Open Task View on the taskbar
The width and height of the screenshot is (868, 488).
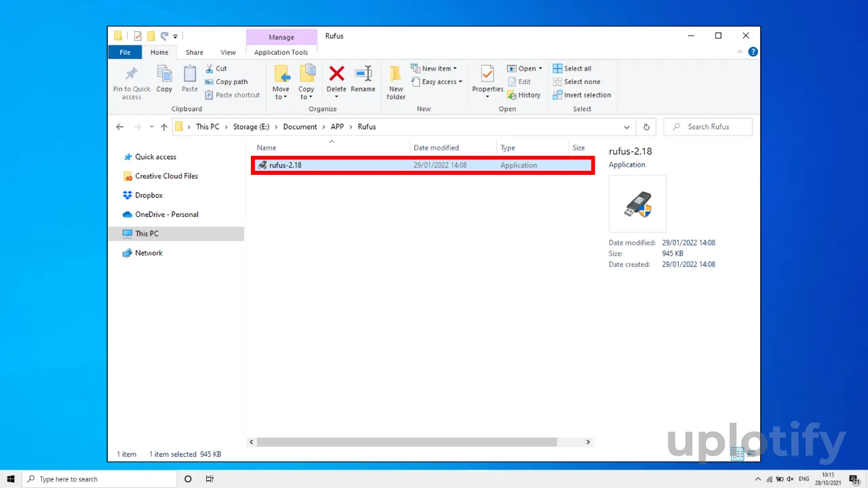[210, 479]
